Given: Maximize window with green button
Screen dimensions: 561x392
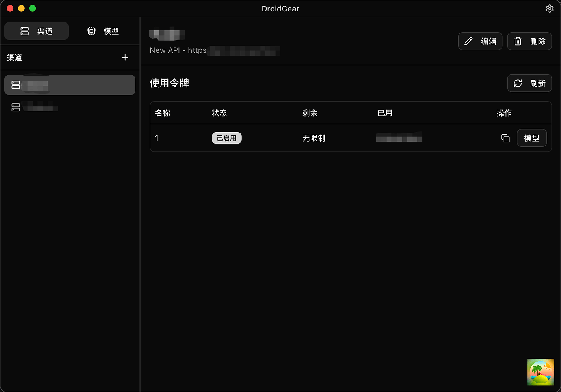Looking at the screenshot, I should [33, 8].
